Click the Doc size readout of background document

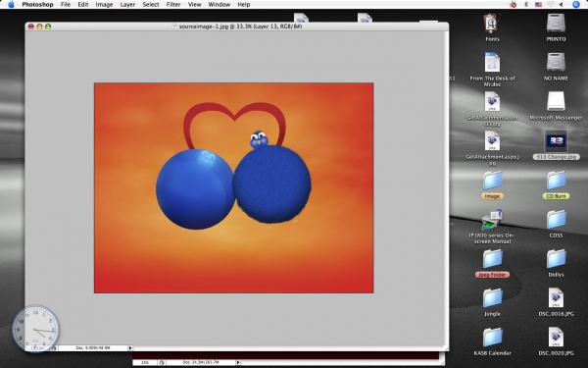[x=201, y=362]
